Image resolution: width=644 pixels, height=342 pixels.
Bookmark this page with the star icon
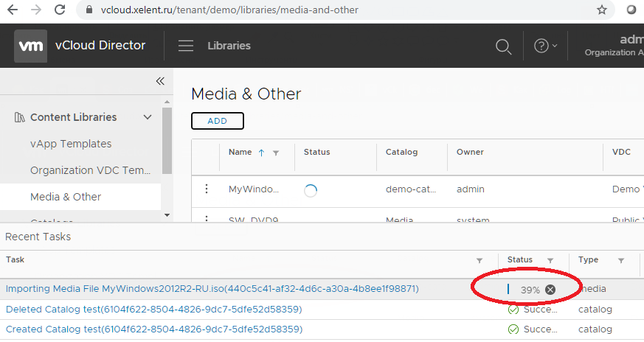point(602,10)
